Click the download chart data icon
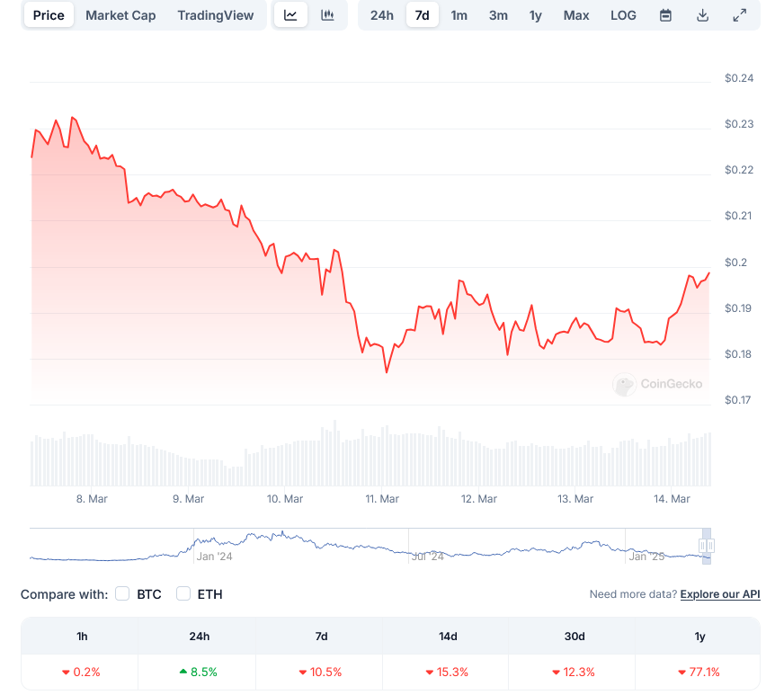This screenshot has height=695, width=784. coord(702,15)
